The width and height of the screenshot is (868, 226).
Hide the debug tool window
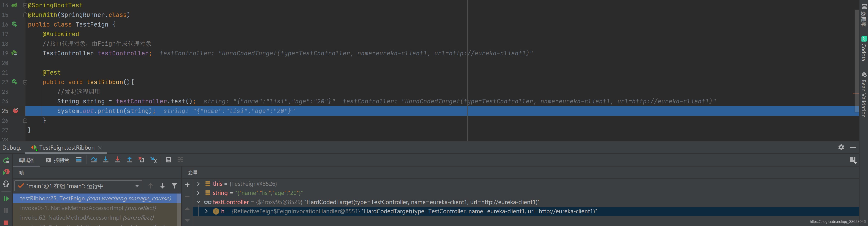tap(853, 148)
